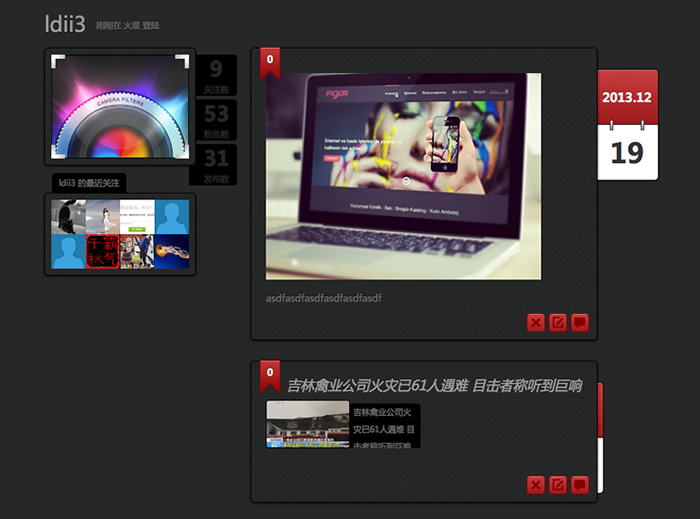Edit the laptop photo post
Image resolution: width=700 pixels, height=519 pixels.
(558, 322)
